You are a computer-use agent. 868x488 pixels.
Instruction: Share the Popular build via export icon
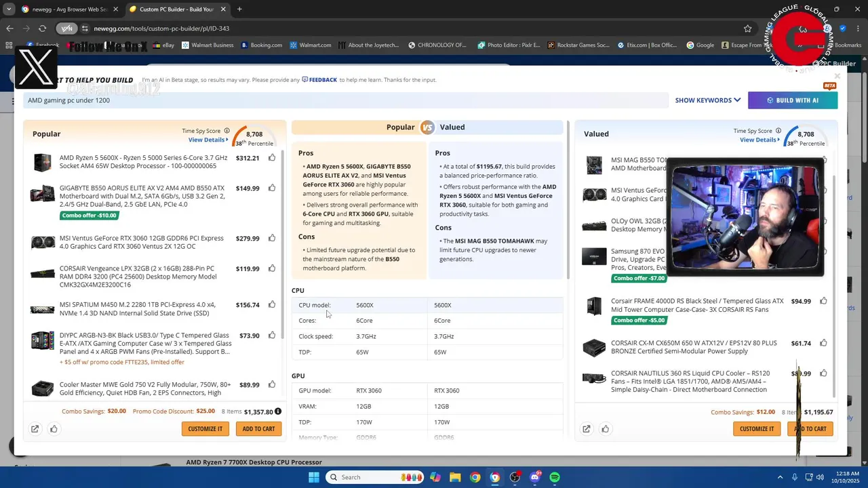(35, 428)
